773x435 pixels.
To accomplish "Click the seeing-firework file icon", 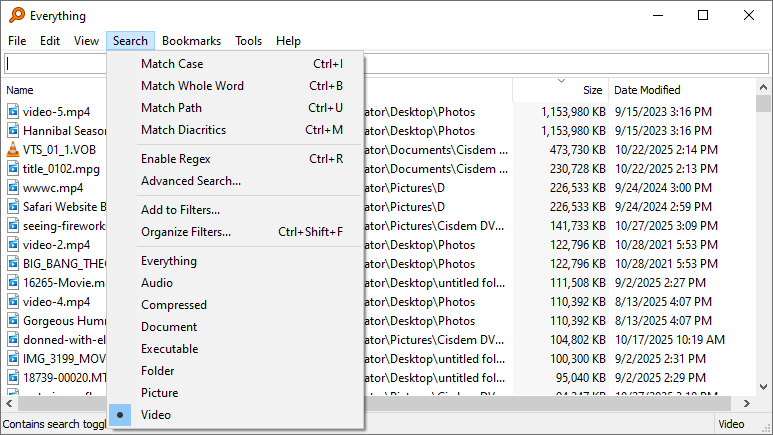I will click(x=13, y=225).
